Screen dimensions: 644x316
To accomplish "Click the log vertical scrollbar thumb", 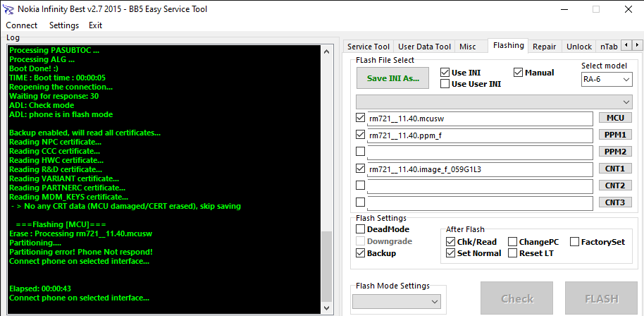I will click(327, 266).
